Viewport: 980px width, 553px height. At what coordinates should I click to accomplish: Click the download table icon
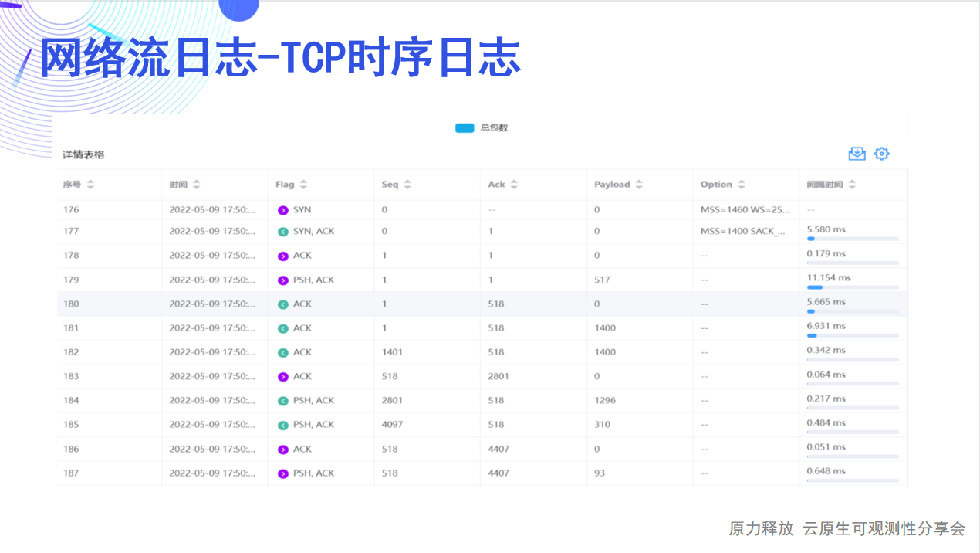[857, 154]
